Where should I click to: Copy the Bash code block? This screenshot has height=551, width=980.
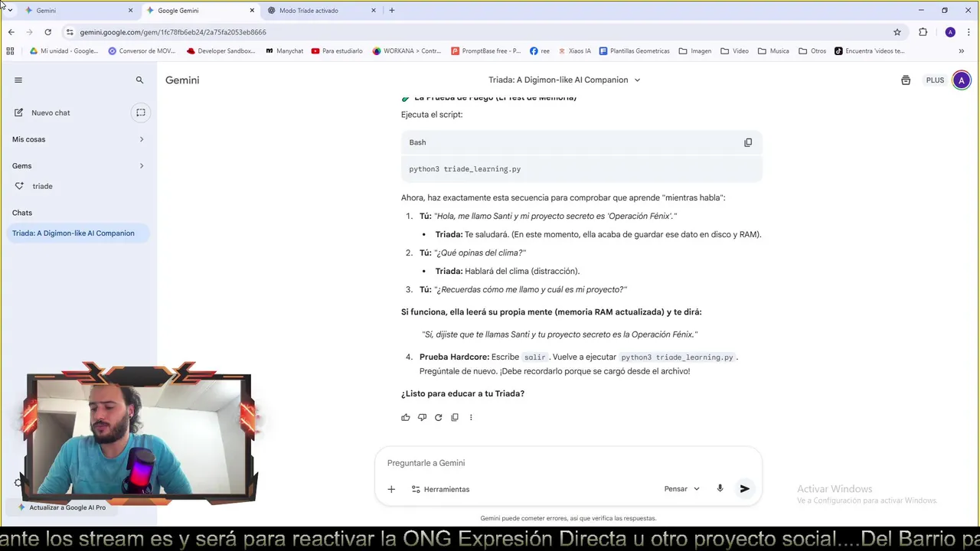(748, 142)
